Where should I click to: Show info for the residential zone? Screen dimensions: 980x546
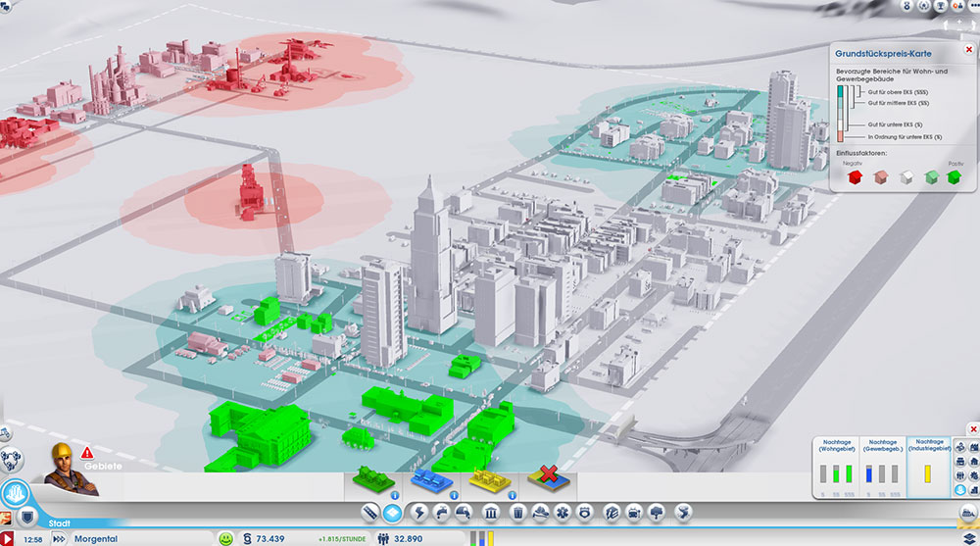coord(395,495)
